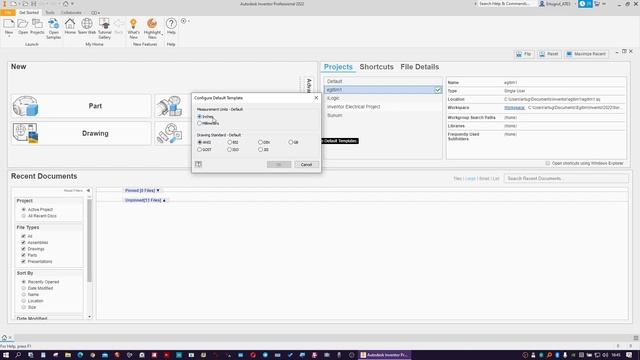
Task: Click the Maximize Recent button
Action: click(586, 54)
